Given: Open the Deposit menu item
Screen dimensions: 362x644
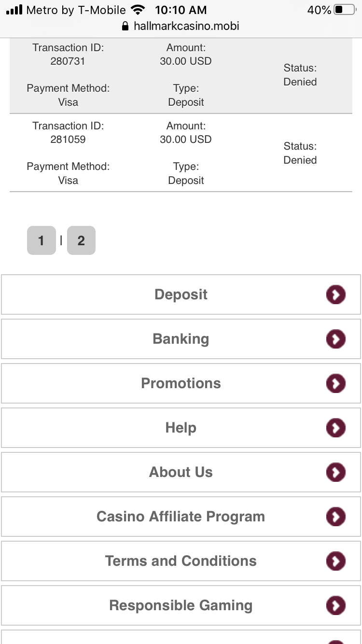Looking at the screenshot, I should [x=181, y=294].
